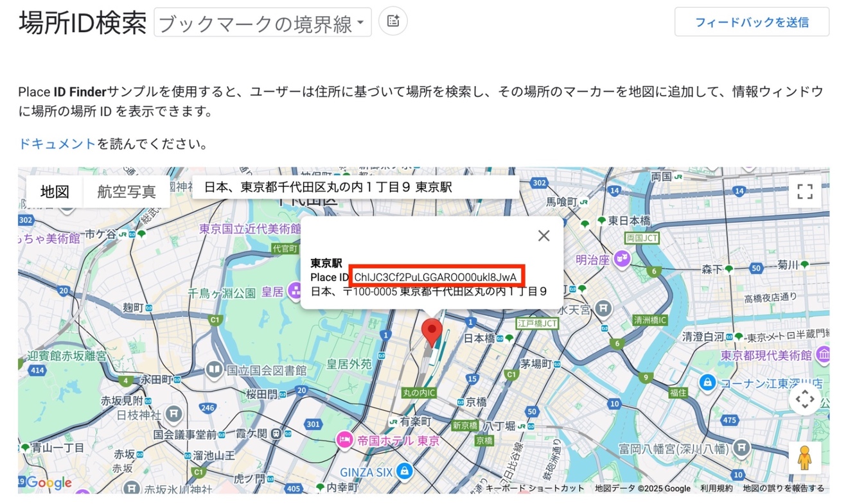Click 高橋夜店通り street label
This screenshot has height=504, width=848.
[x=770, y=297]
